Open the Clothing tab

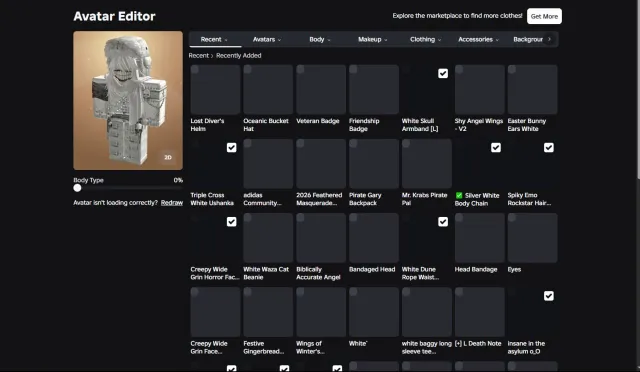(x=425, y=40)
